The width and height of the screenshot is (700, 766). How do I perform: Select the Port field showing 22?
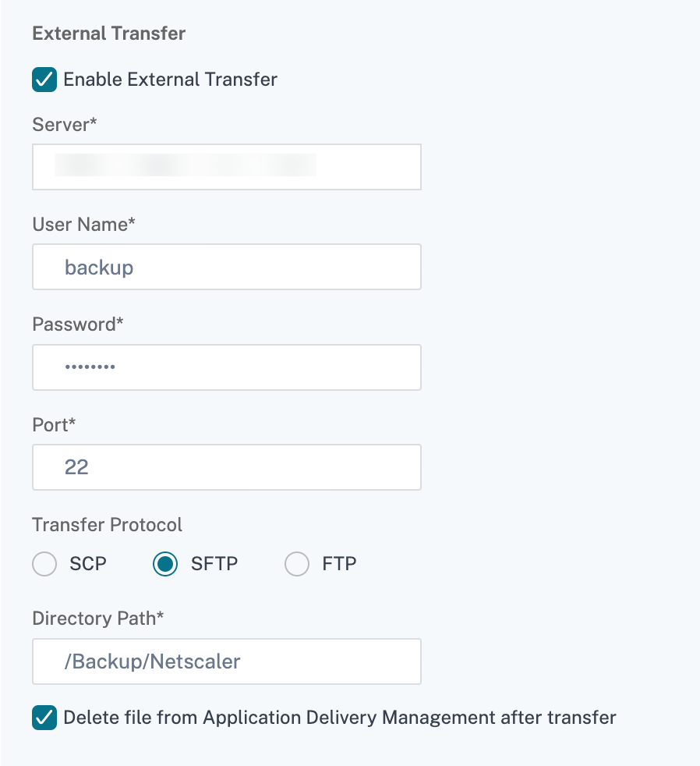click(x=226, y=467)
